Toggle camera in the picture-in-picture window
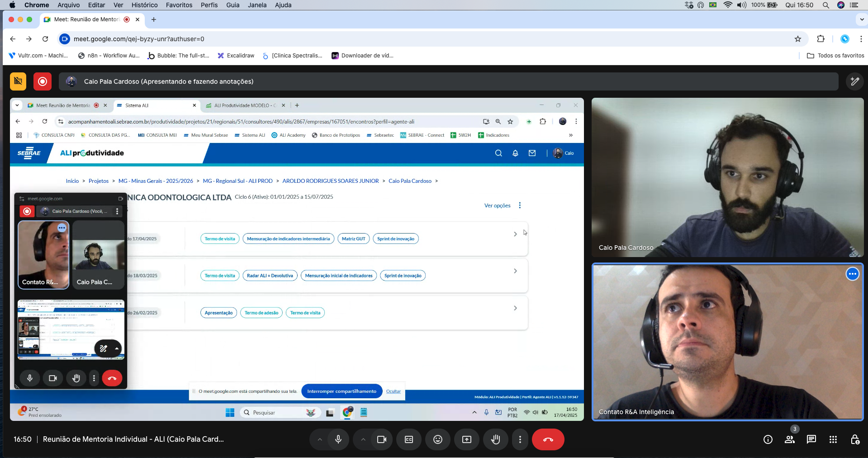This screenshot has height=458, width=868. [x=53, y=378]
